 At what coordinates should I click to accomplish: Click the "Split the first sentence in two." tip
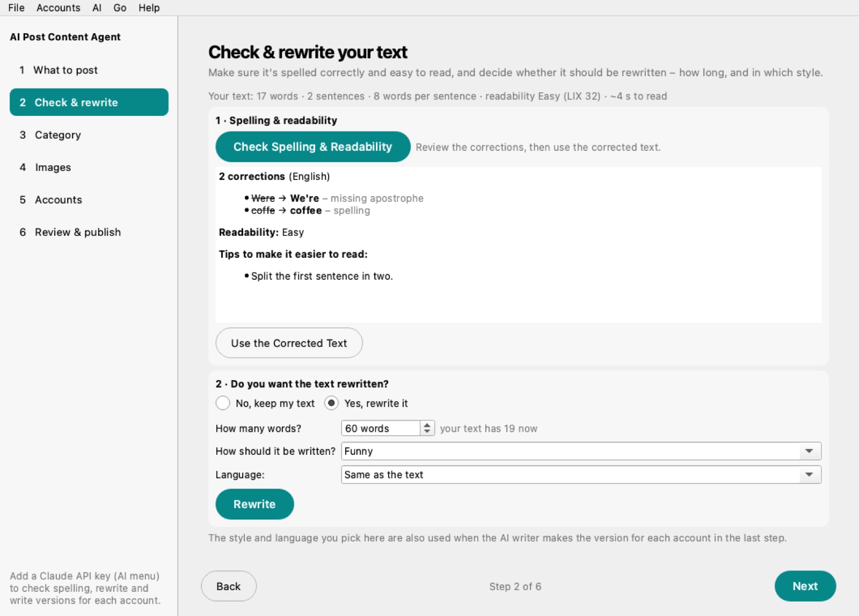[322, 276]
